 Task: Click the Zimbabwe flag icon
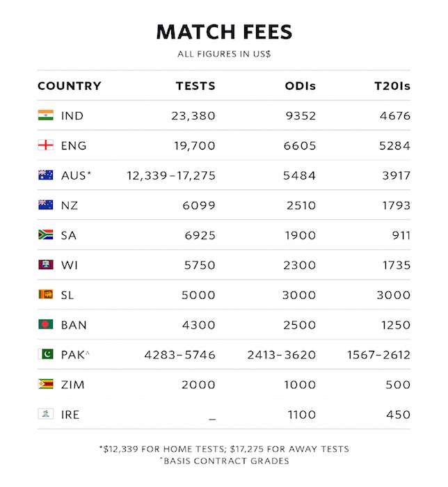point(45,385)
